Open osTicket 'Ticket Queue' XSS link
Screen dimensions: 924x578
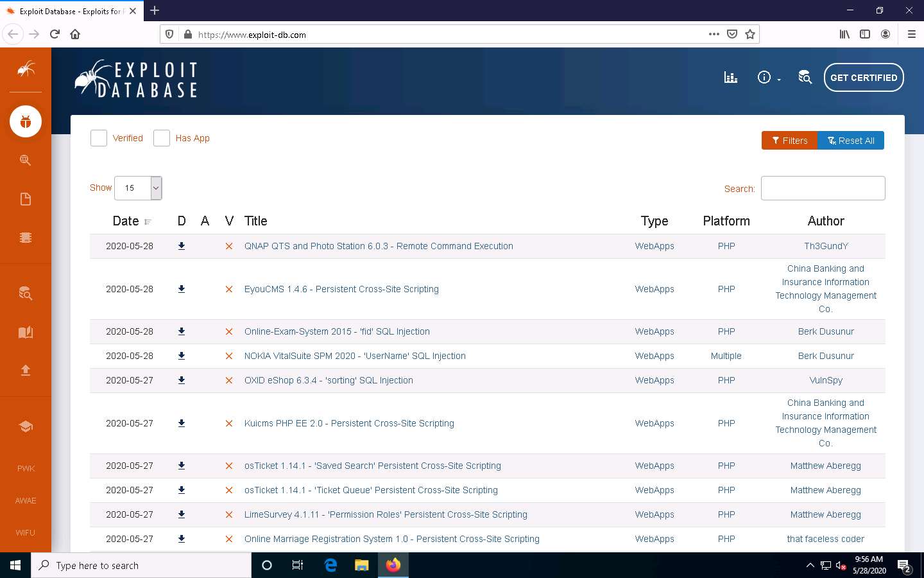(x=371, y=490)
